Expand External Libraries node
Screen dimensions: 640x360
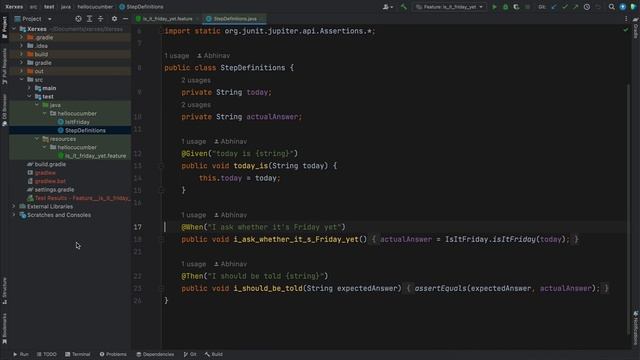point(14,207)
